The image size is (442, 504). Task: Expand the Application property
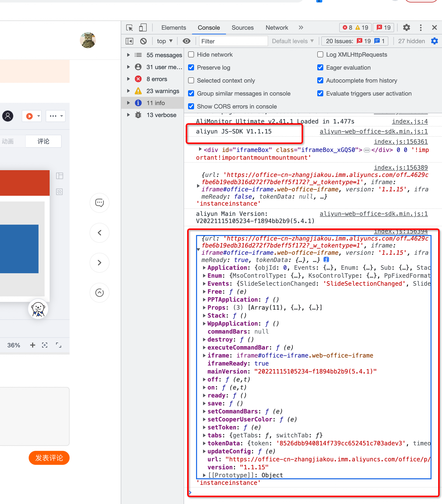pos(204,268)
